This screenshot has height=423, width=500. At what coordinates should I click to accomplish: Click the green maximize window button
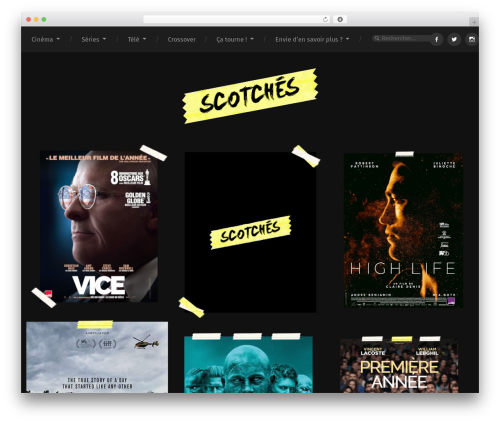pos(44,19)
